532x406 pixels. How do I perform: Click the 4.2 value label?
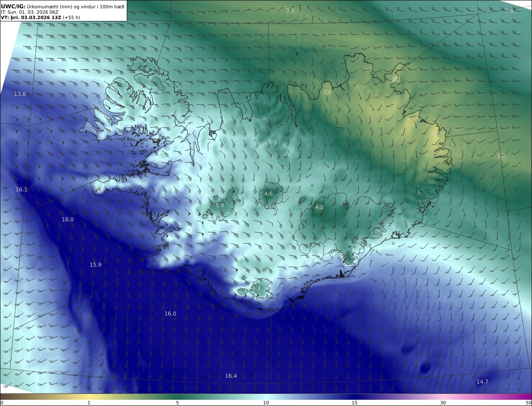click(319, 207)
